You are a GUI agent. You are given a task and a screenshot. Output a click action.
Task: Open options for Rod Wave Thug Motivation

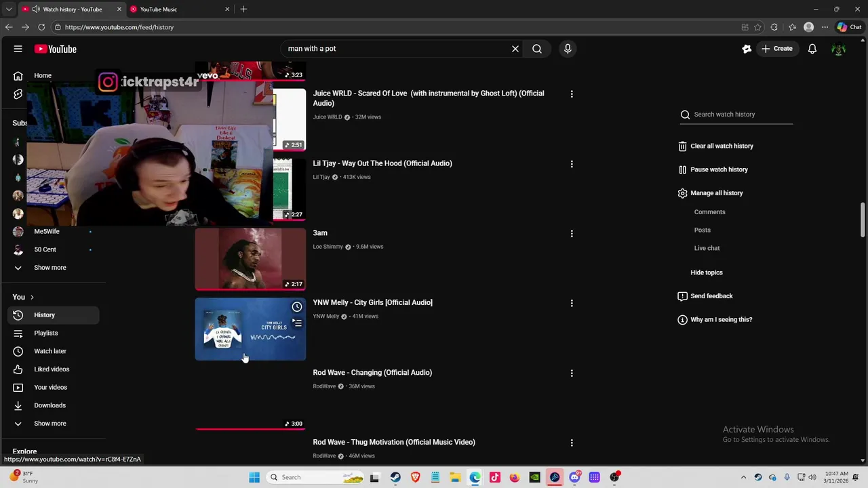click(572, 443)
